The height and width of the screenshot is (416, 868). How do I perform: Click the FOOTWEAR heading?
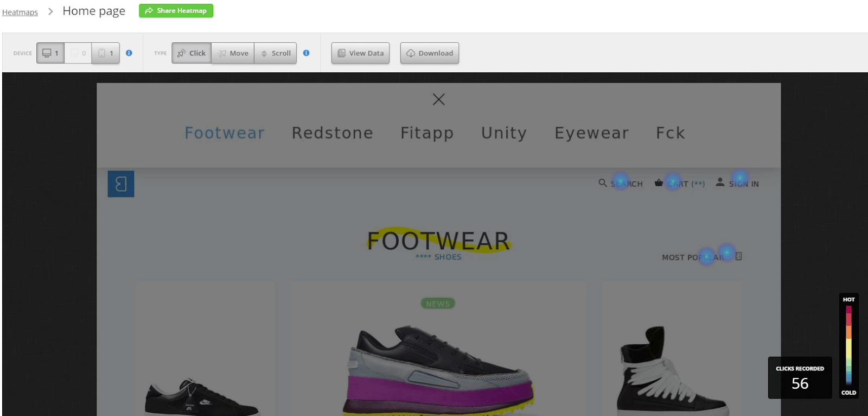[x=439, y=241]
